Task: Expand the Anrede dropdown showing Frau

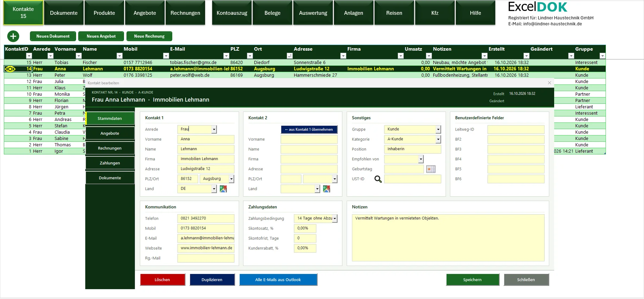Action: [214, 129]
